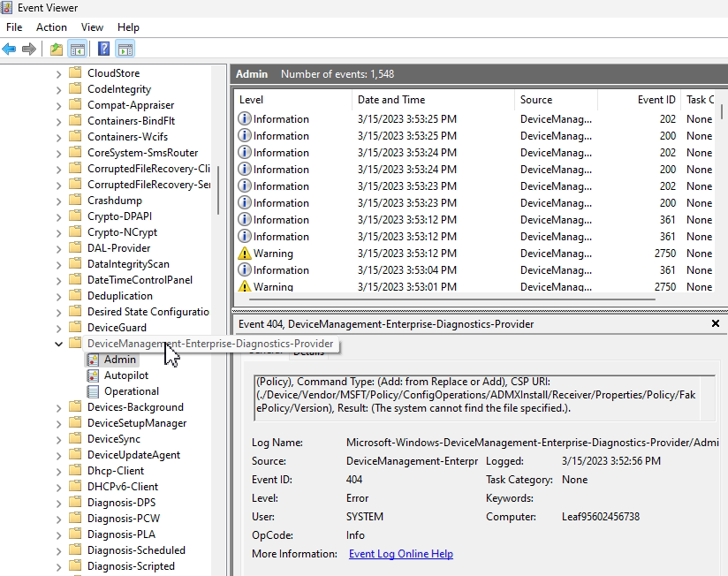The height and width of the screenshot is (576, 728).
Task: Sort events by Level column header
Action: tap(292, 100)
